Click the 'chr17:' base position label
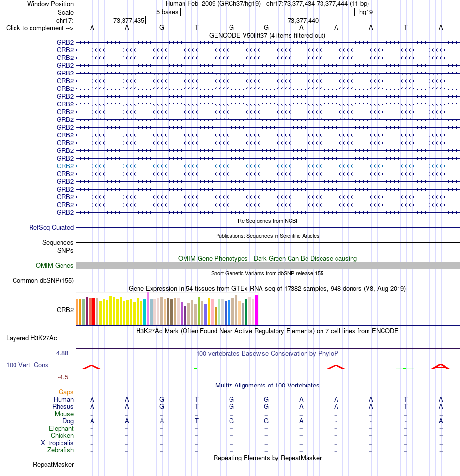This screenshot has width=460, height=476. (65, 21)
